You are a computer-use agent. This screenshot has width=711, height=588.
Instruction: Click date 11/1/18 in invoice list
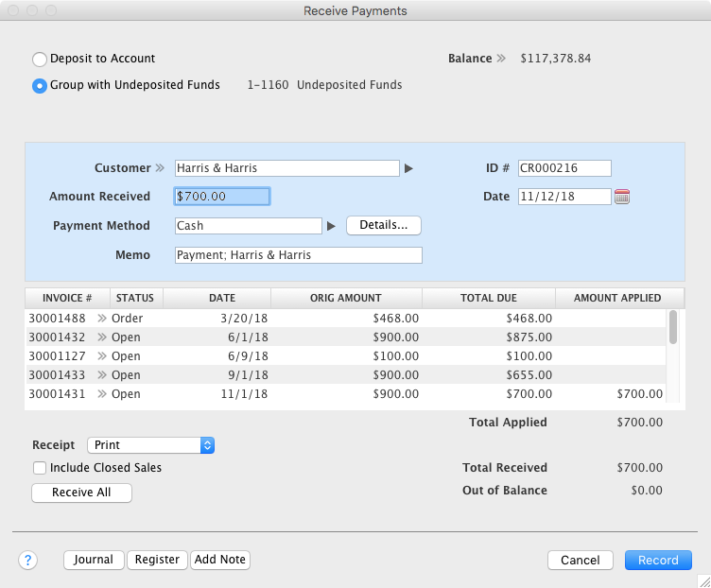click(244, 394)
